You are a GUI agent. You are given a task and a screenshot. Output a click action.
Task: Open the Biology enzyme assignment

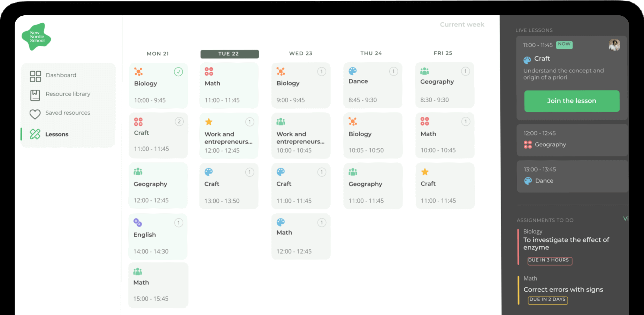coord(566,243)
